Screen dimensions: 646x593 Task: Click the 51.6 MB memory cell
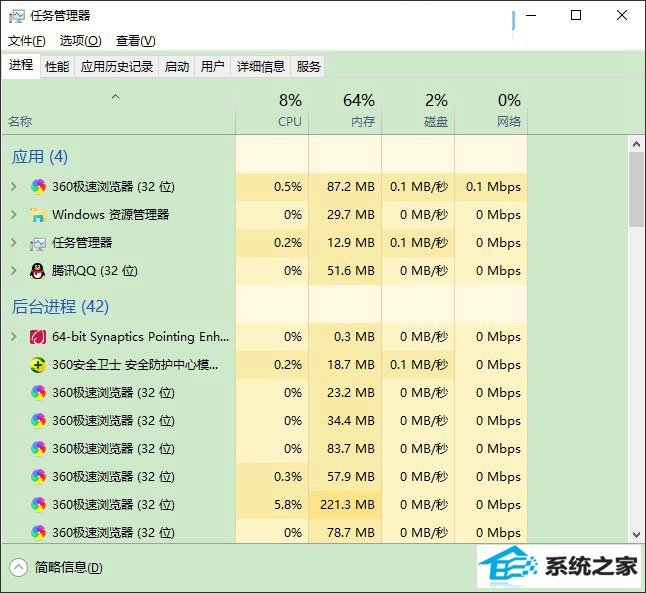click(345, 271)
